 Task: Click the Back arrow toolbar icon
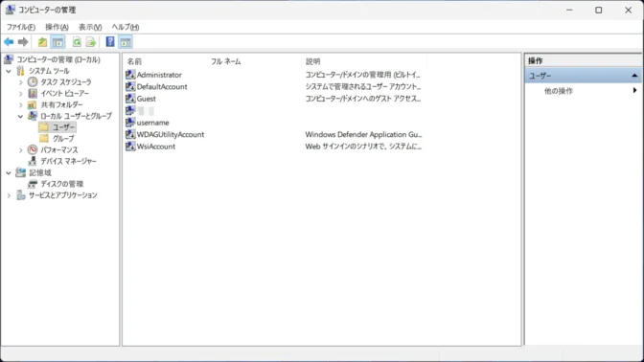tap(9, 42)
